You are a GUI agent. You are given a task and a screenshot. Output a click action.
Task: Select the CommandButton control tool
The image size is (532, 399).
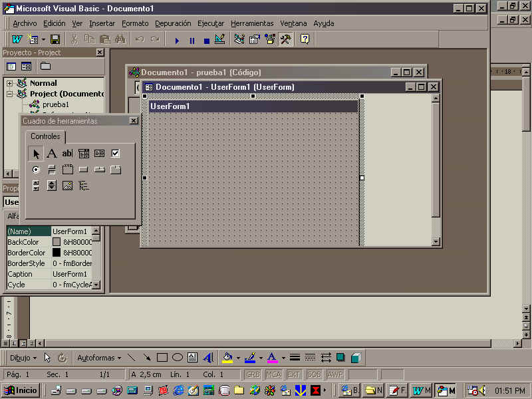pos(83,170)
